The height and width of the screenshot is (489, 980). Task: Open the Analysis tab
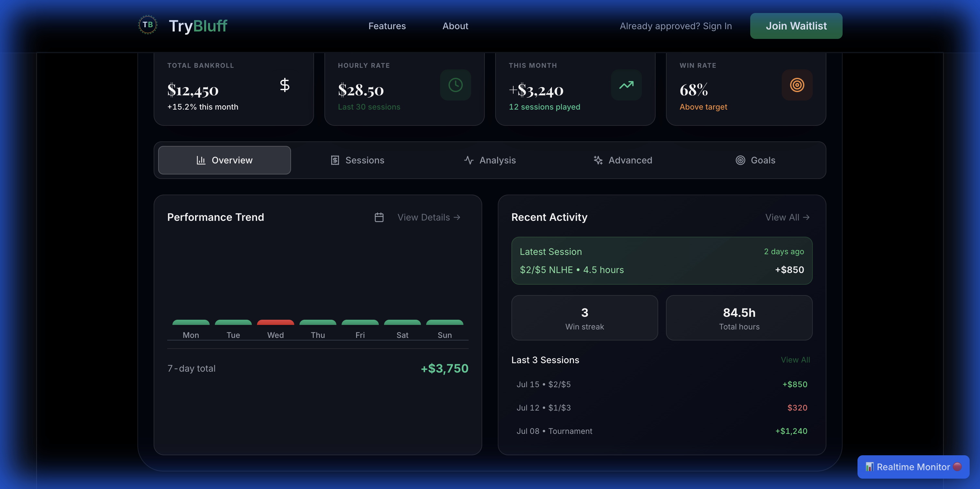pyautogui.click(x=490, y=160)
